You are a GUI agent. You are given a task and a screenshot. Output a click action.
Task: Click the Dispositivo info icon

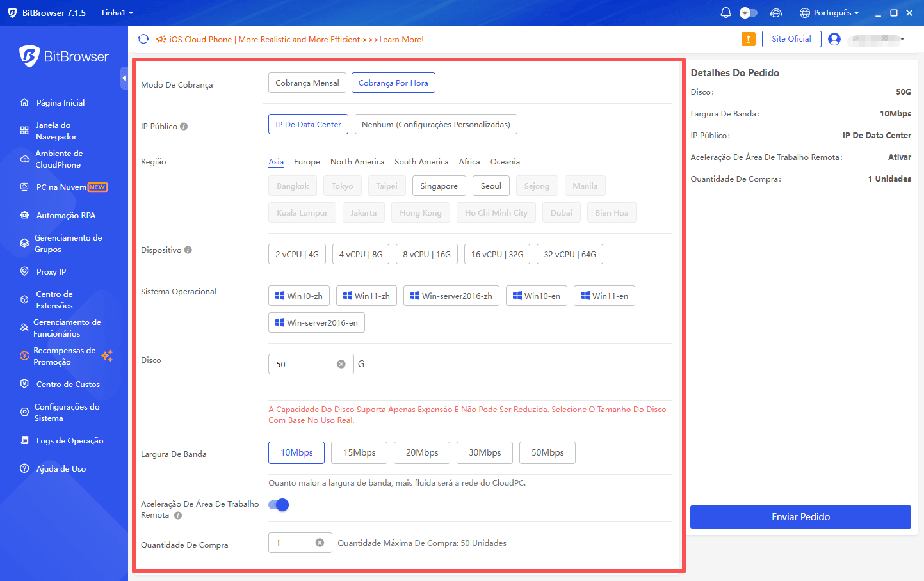click(x=188, y=250)
